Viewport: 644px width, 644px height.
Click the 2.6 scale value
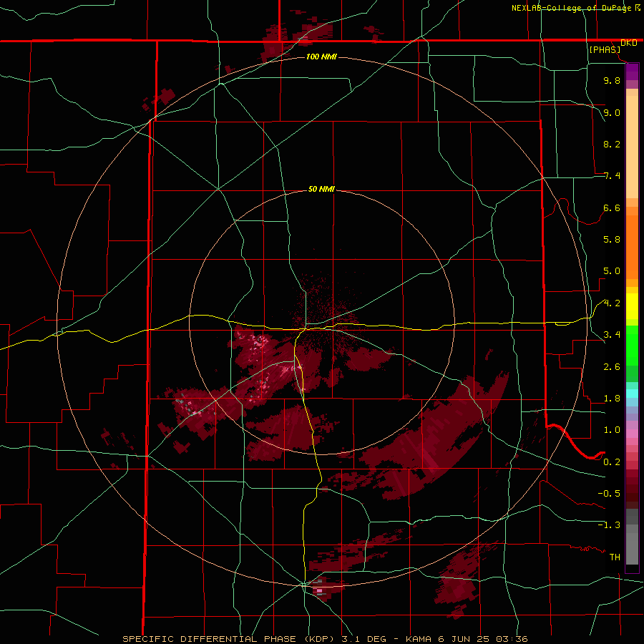[x=612, y=367]
